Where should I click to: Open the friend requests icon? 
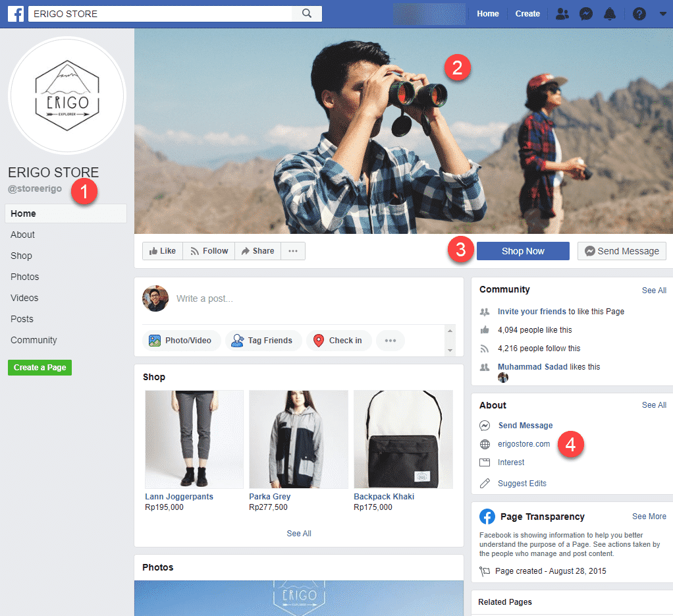pos(562,14)
